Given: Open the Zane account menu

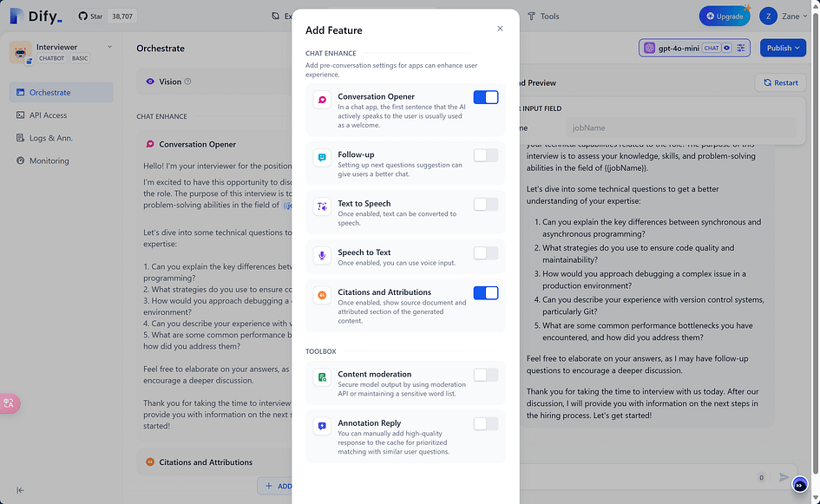Looking at the screenshot, I should tap(783, 16).
